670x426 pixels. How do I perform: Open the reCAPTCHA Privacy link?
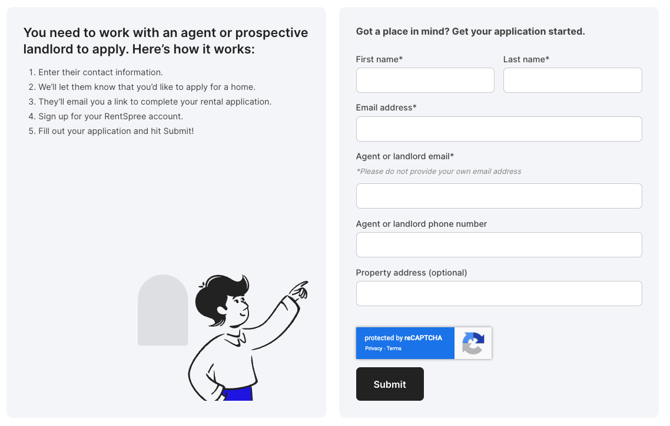coord(373,349)
